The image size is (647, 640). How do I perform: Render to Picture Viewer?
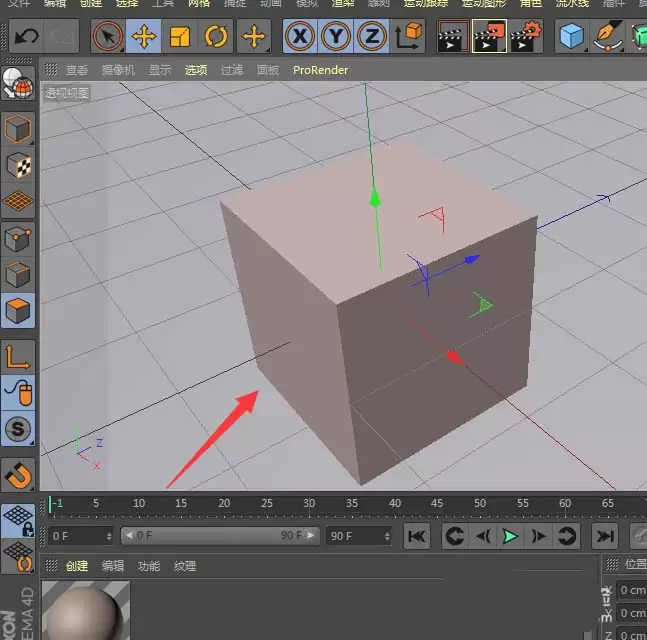click(x=489, y=36)
